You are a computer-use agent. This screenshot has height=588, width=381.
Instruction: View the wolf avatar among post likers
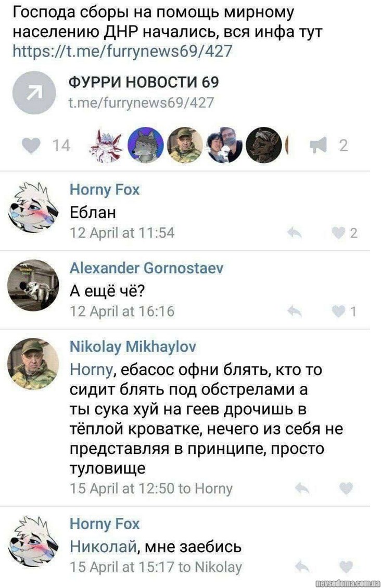(146, 145)
